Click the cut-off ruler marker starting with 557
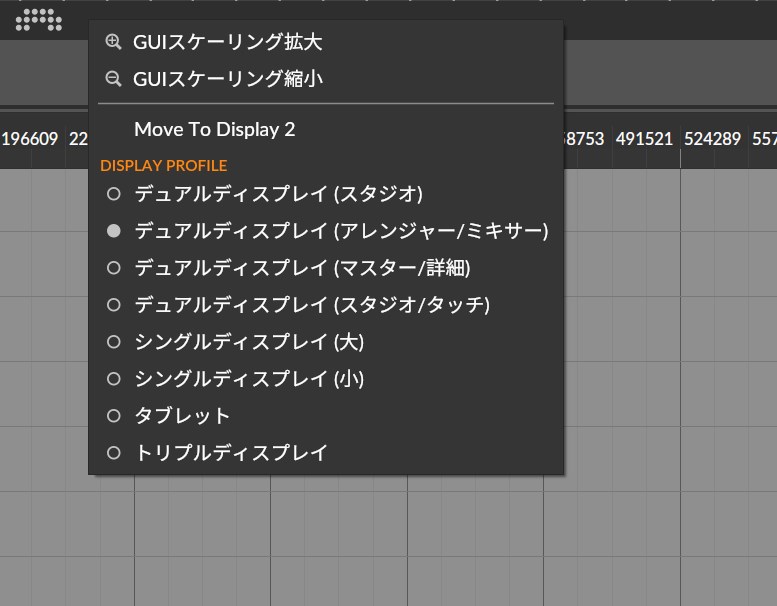This screenshot has height=606, width=777. (x=764, y=139)
